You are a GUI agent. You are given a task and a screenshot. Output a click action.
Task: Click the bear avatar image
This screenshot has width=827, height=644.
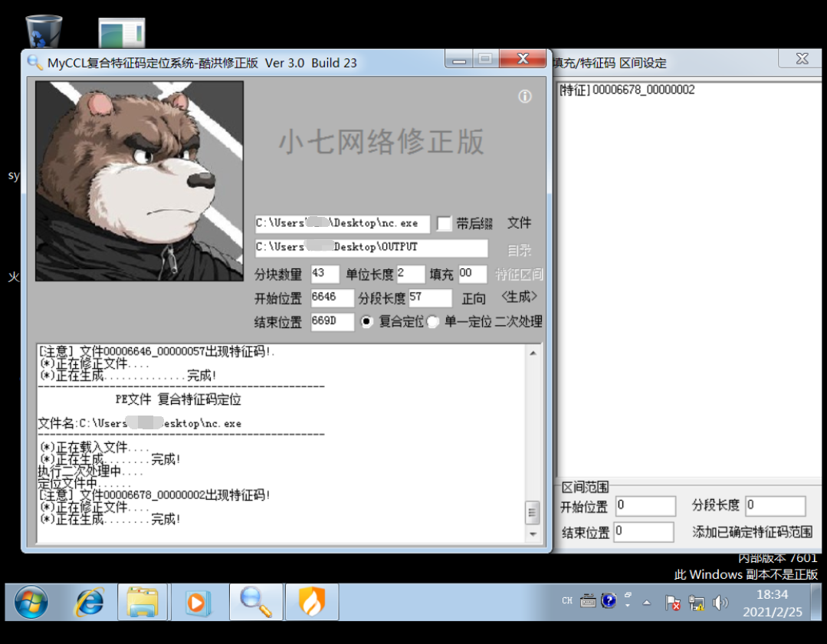[x=139, y=181]
